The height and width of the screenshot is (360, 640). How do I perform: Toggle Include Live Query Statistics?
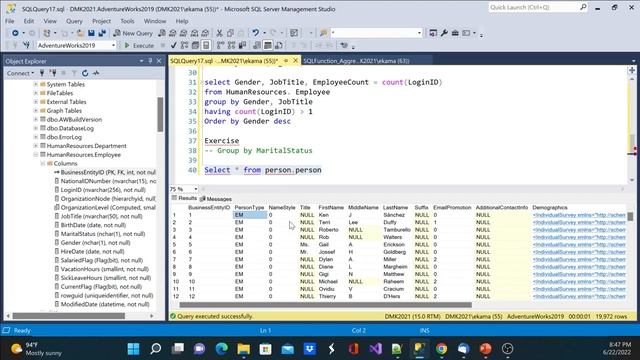click(231, 45)
